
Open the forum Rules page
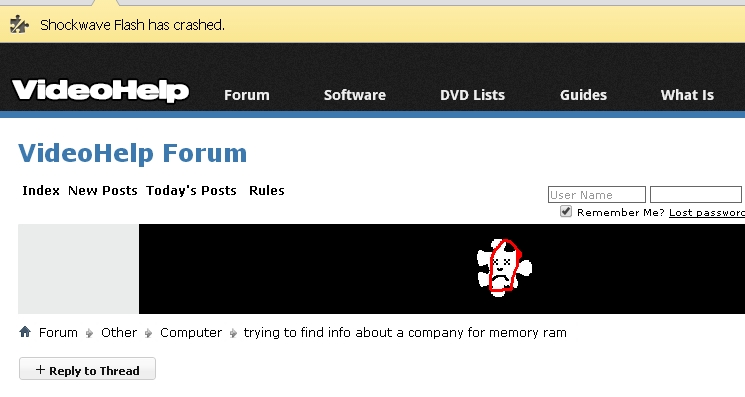(267, 190)
